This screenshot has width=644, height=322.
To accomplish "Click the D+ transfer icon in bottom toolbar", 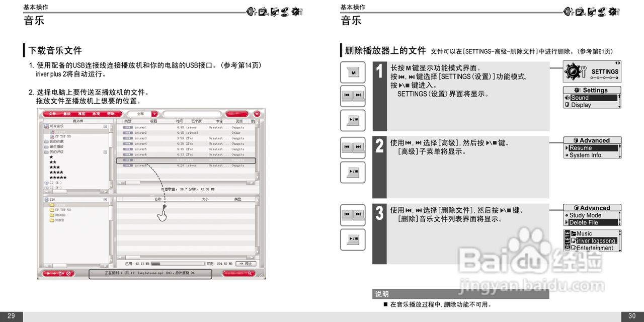I will tap(60, 274).
